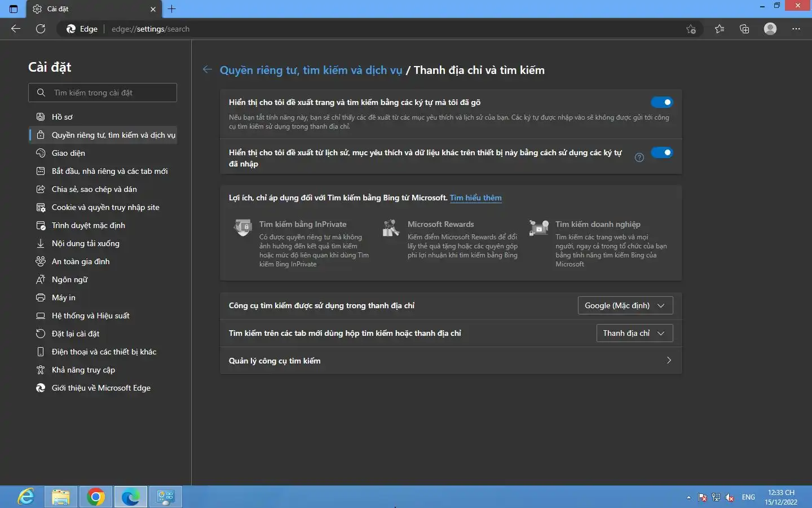This screenshot has height=508, width=812.
Task: Open Giới thiệu về Microsoft Edge
Action: pos(103,388)
